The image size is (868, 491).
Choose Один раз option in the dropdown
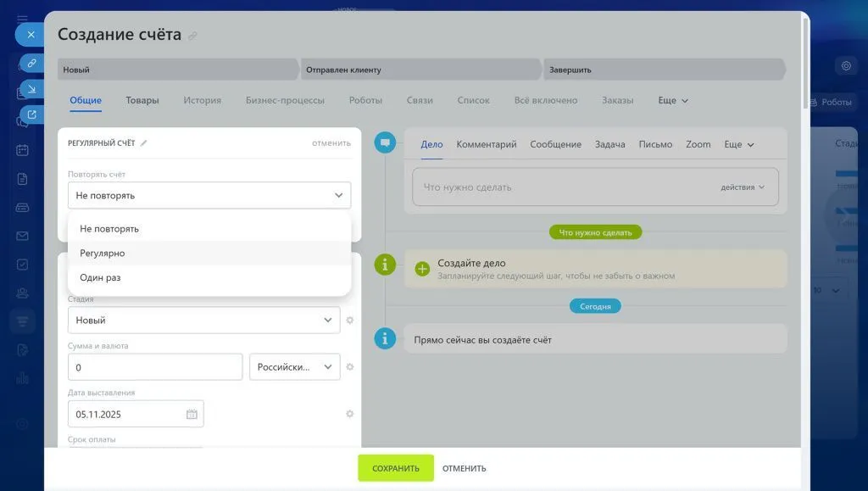pos(100,277)
